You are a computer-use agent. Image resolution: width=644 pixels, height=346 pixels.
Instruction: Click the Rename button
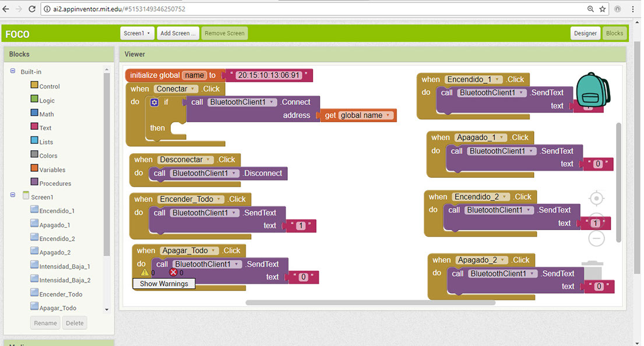[45, 323]
